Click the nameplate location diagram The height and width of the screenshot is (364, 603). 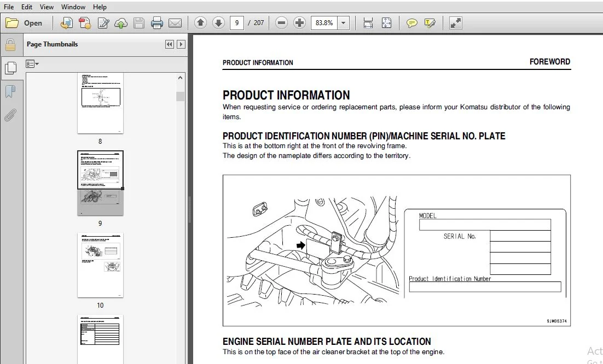(313, 251)
